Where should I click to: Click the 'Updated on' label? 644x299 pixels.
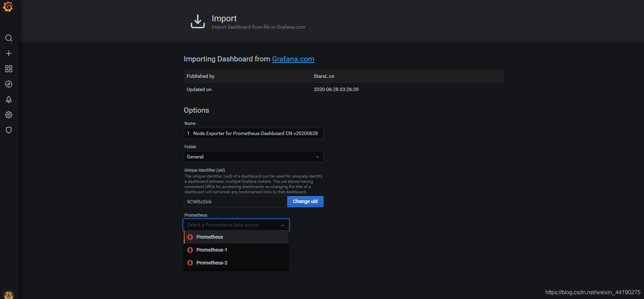199,89
